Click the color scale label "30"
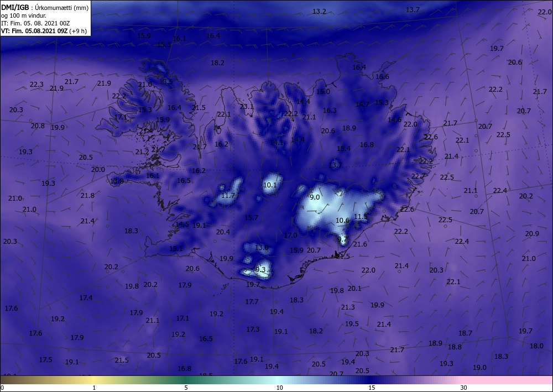 463,388
